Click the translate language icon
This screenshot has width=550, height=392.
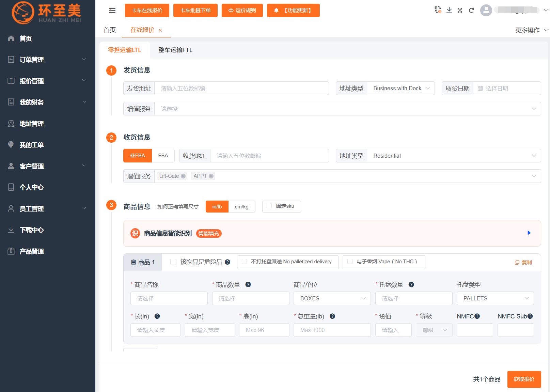(438, 10)
